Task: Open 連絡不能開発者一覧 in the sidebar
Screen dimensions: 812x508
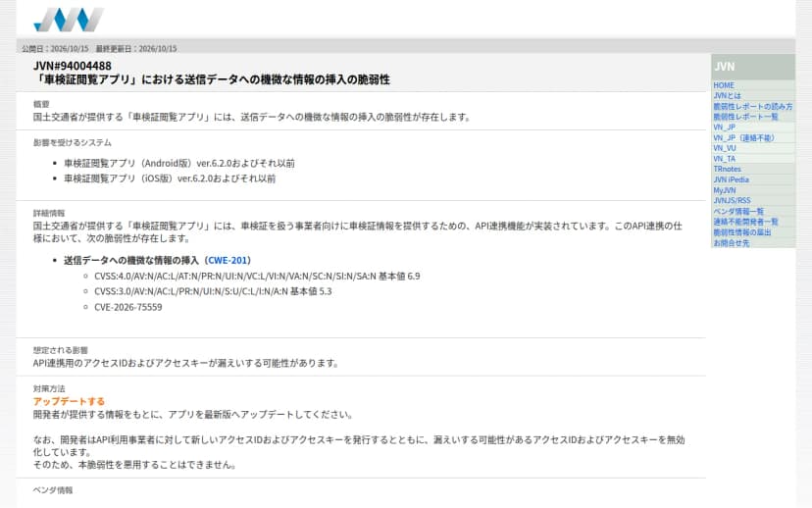Action: point(745,222)
